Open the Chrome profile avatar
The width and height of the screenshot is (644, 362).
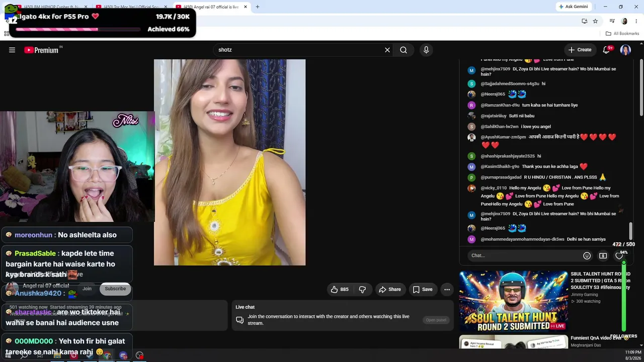tap(624, 21)
